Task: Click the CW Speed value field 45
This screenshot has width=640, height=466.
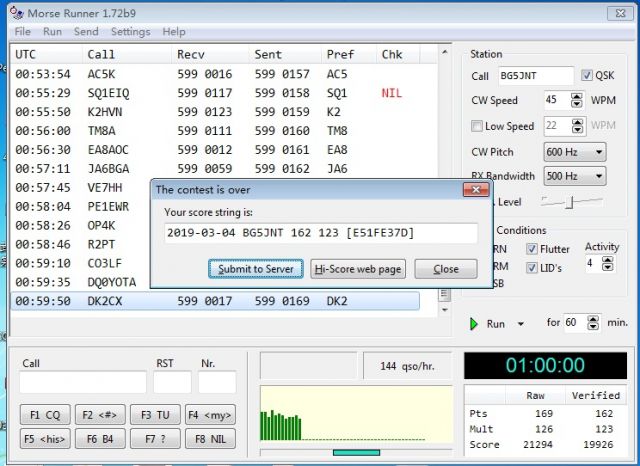Action: click(558, 100)
